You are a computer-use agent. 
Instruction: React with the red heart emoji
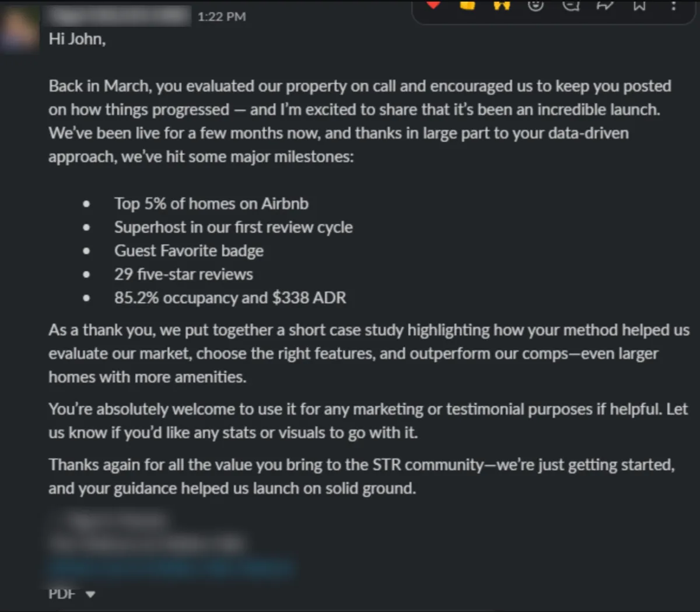433,5
